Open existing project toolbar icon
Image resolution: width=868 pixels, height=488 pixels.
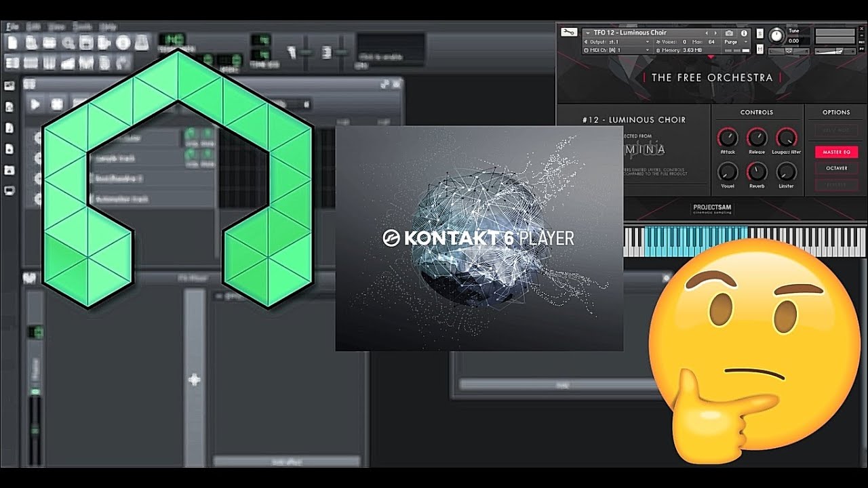click(50, 43)
